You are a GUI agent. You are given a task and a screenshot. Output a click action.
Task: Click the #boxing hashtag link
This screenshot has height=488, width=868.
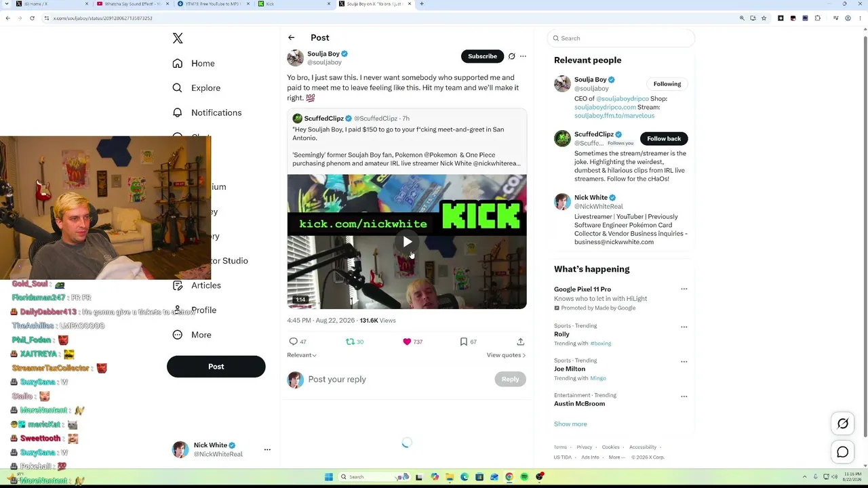(600, 344)
